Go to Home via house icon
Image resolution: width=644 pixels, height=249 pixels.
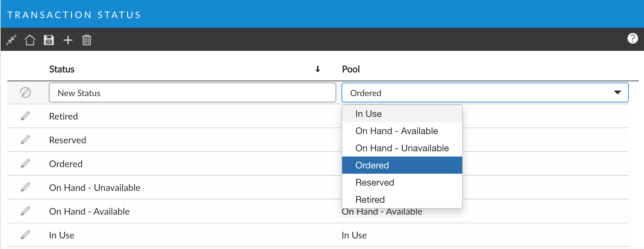click(30, 40)
